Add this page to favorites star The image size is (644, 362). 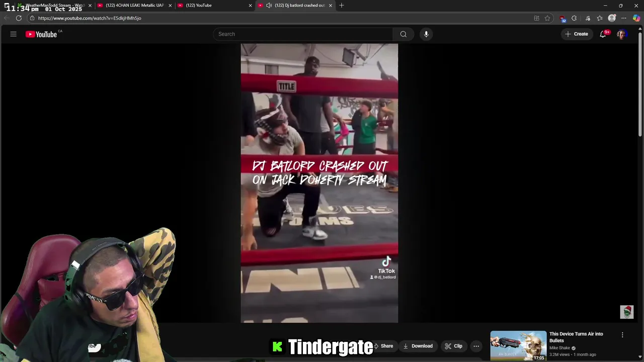[x=547, y=18]
